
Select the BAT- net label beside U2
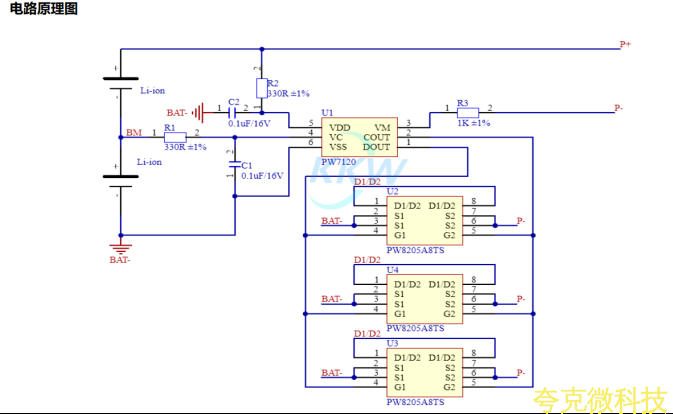(332, 221)
